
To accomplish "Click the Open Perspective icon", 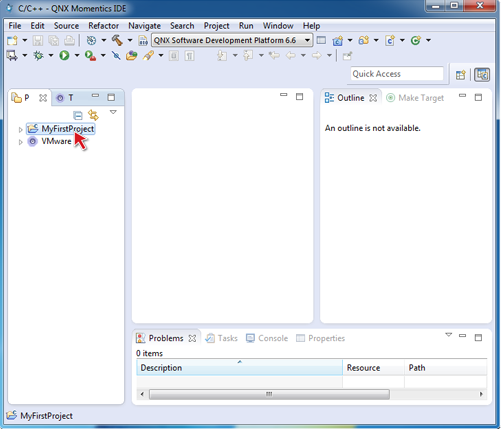I will [460, 75].
